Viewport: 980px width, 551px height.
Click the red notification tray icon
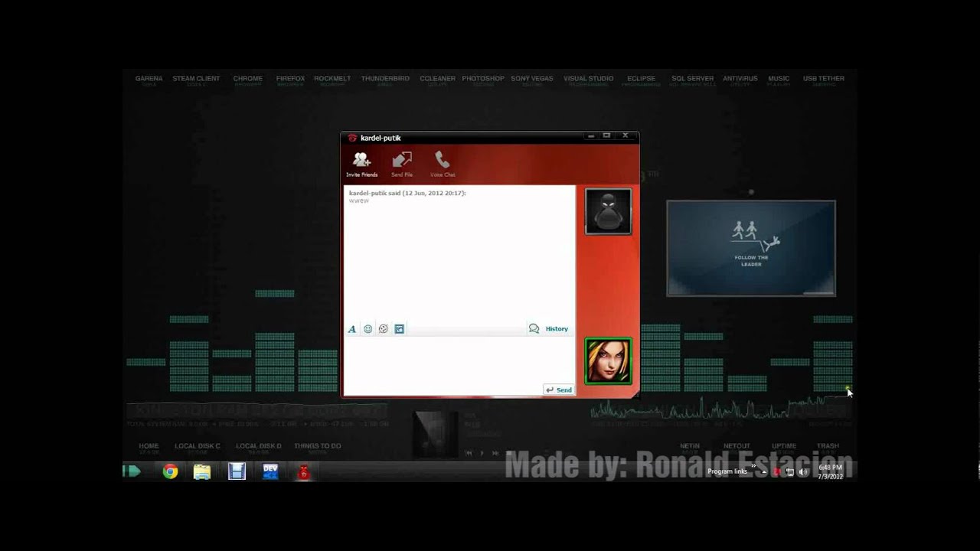pyautogui.click(x=776, y=471)
